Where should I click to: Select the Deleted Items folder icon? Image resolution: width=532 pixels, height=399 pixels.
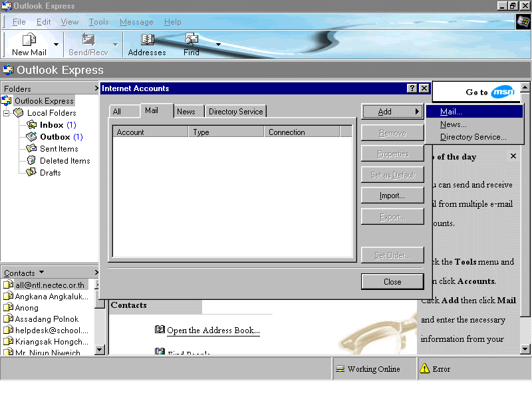31,160
